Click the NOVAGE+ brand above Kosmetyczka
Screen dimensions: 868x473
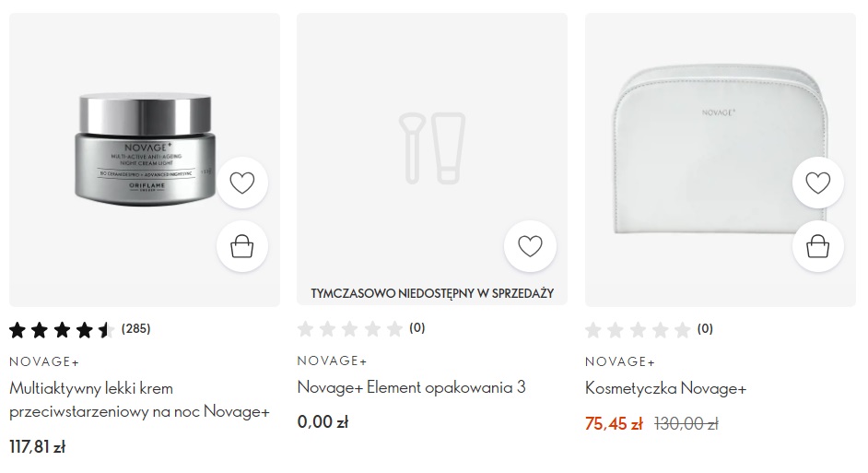coord(620,361)
